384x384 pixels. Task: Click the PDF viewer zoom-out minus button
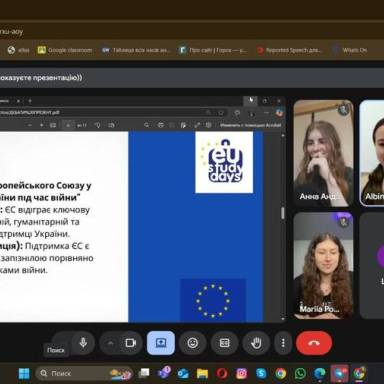(x=30, y=125)
